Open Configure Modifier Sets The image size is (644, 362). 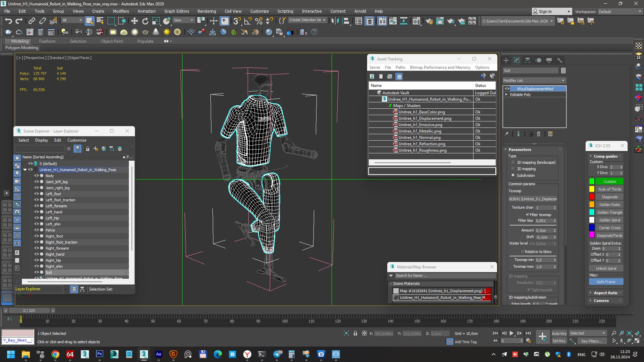550,134
